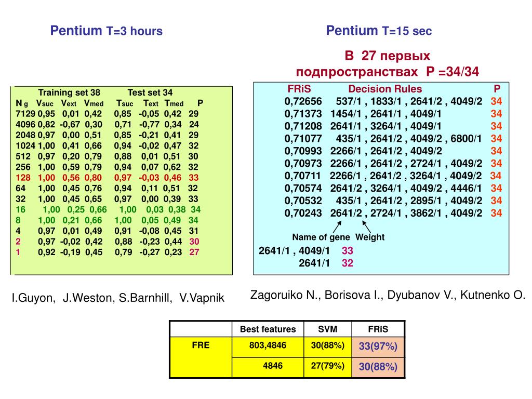Select the FRiS value 0,71373
The height and width of the screenshot is (399, 532).
(x=303, y=114)
